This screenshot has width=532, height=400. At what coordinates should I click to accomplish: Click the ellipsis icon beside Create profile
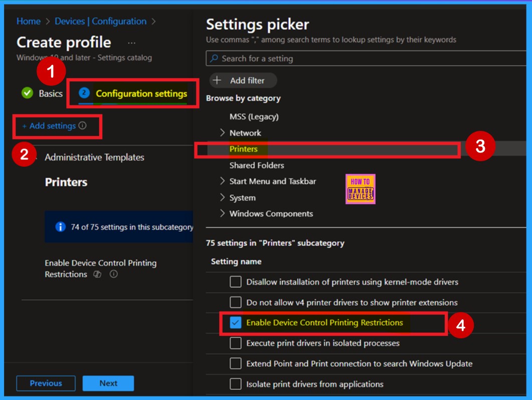(131, 43)
